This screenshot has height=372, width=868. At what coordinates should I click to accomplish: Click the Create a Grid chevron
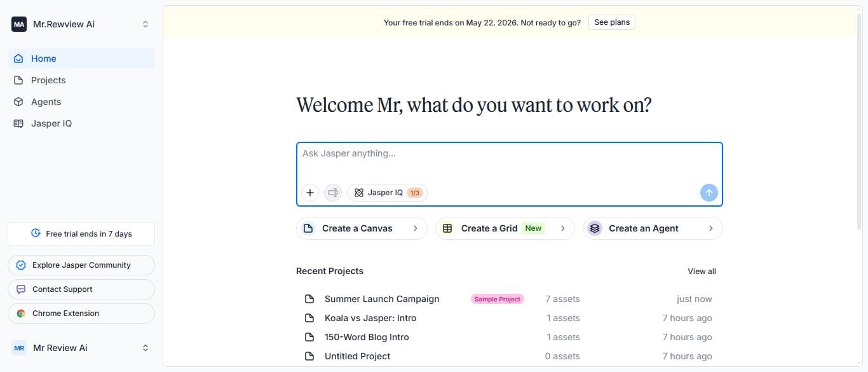(x=563, y=228)
